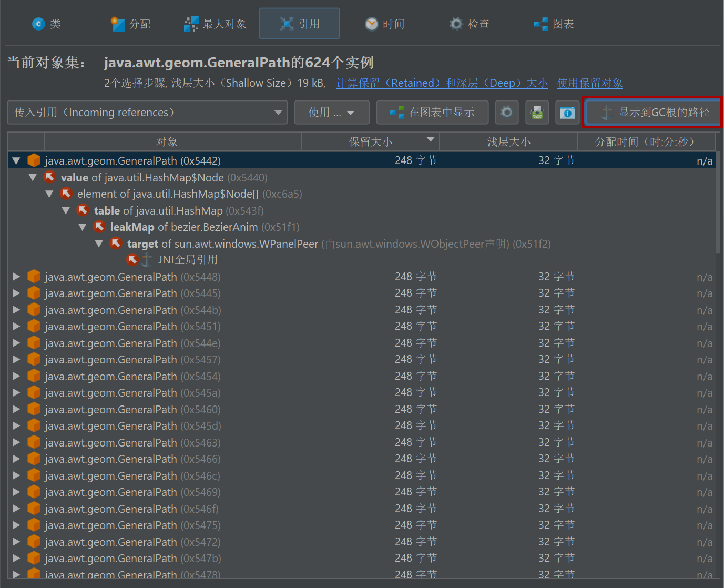This screenshot has height=588, width=724.
Task: Sort by the 保留大小 column header
Action: pos(370,141)
